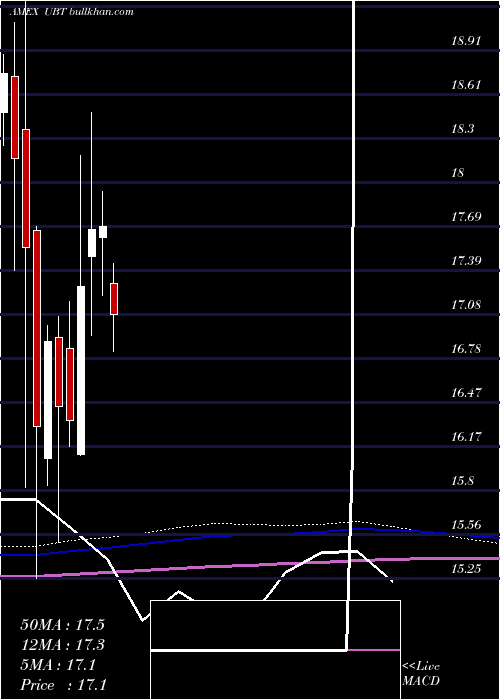
Task: Click the 16.78 price axis label
Action: tap(466, 349)
